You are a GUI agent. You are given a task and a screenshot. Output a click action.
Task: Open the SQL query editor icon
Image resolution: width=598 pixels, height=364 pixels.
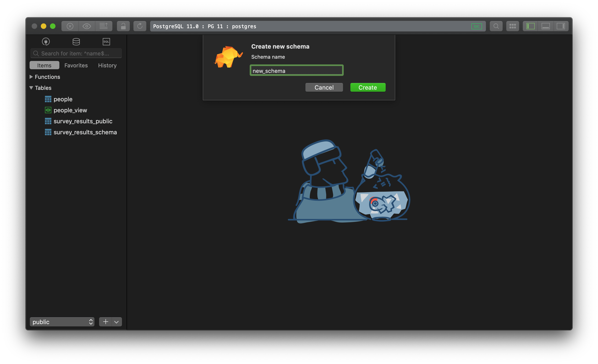(x=106, y=41)
